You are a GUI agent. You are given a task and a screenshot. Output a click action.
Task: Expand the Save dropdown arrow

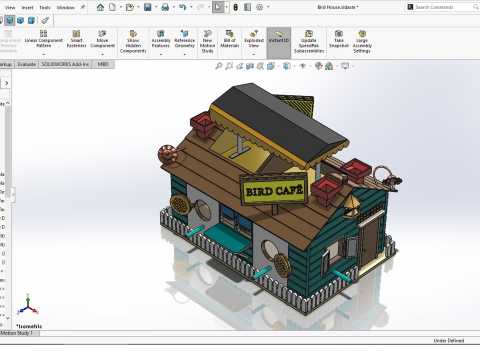[x=156, y=7]
